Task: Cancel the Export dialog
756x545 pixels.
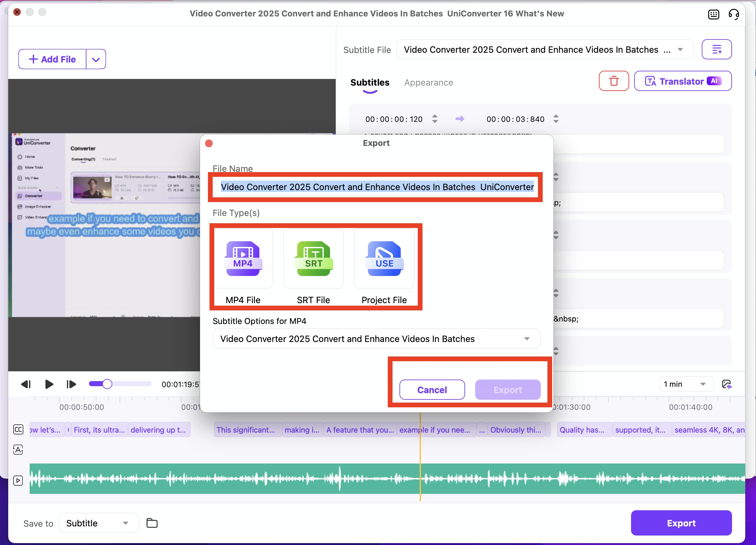Action: pyautogui.click(x=432, y=390)
